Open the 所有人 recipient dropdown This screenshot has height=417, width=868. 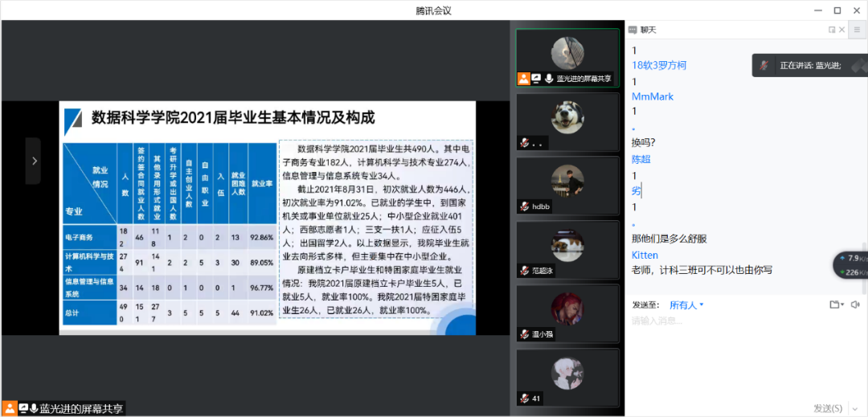coord(686,305)
